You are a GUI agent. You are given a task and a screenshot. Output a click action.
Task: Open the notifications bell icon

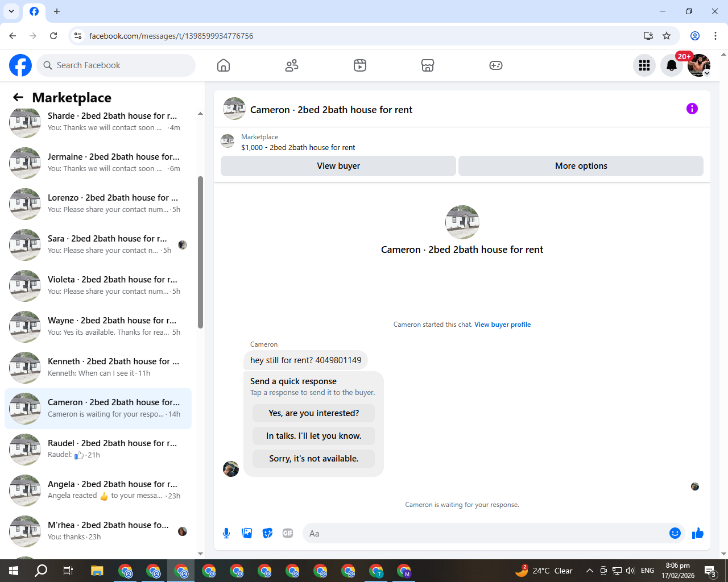pos(672,65)
